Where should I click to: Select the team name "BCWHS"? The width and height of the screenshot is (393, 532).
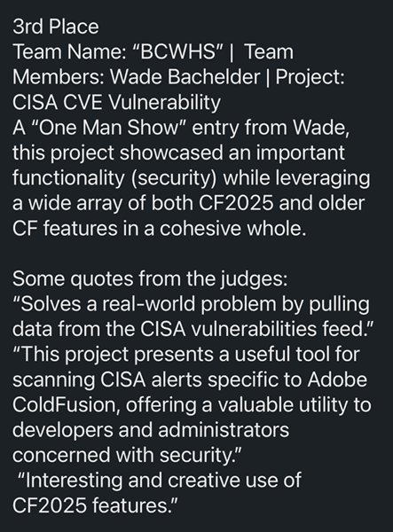tap(177, 52)
